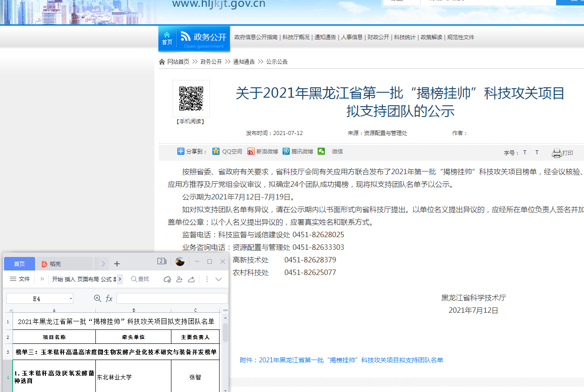
Task: Expand the WPS ribbon with the chevron
Action: (x=219, y=279)
